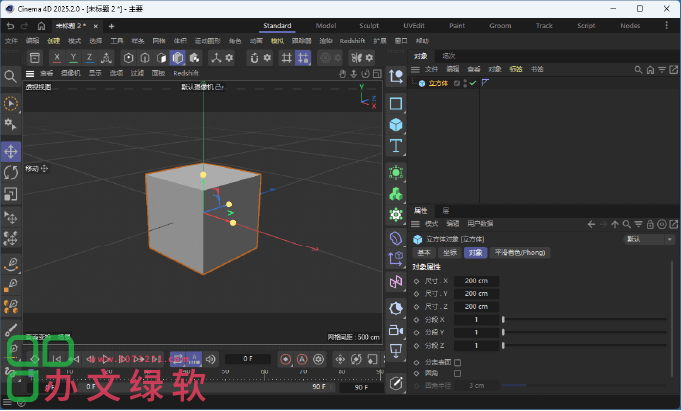The image size is (681, 411).
Task: Select the Move tool in left toolbar
Action: [x=11, y=152]
